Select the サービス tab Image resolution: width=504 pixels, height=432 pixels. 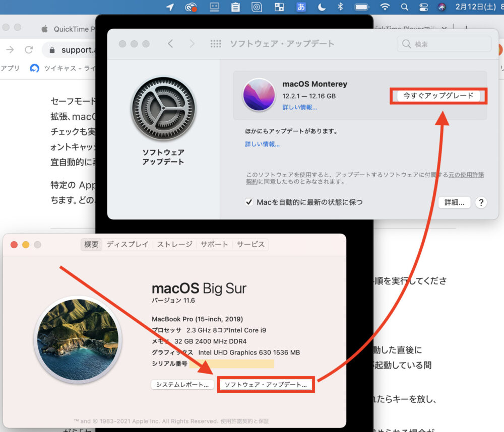click(x=250, y=244)
